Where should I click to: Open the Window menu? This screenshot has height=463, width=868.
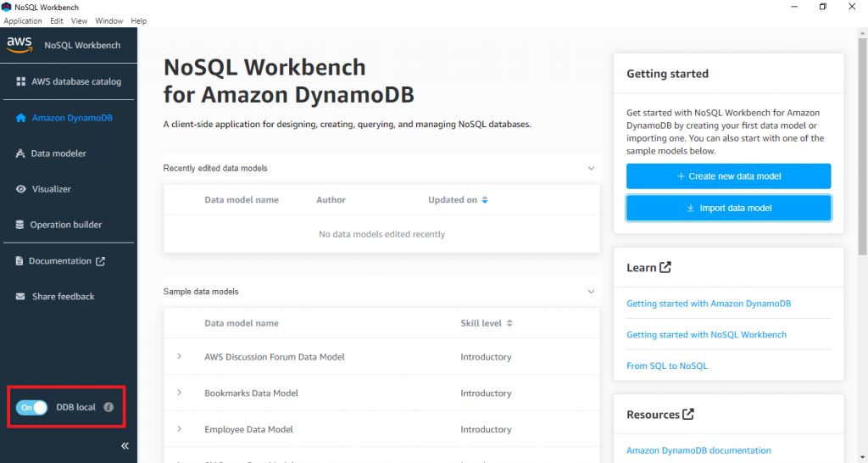(x=109, y=21)
